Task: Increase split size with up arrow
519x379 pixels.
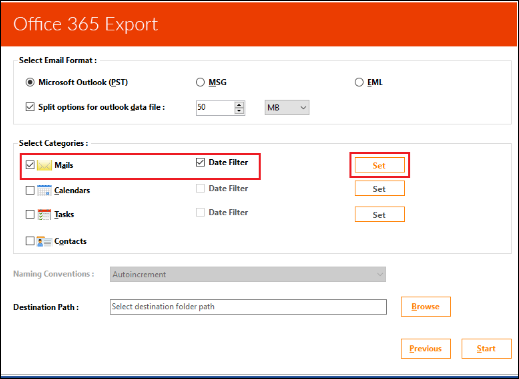Action: (x=239, y=105)
